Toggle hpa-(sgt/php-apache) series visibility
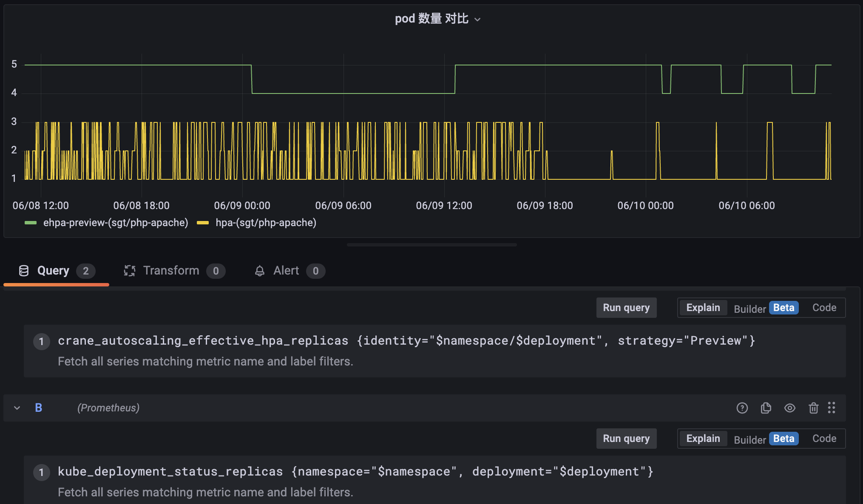This screenshot has width=863, height=504. 257,222
